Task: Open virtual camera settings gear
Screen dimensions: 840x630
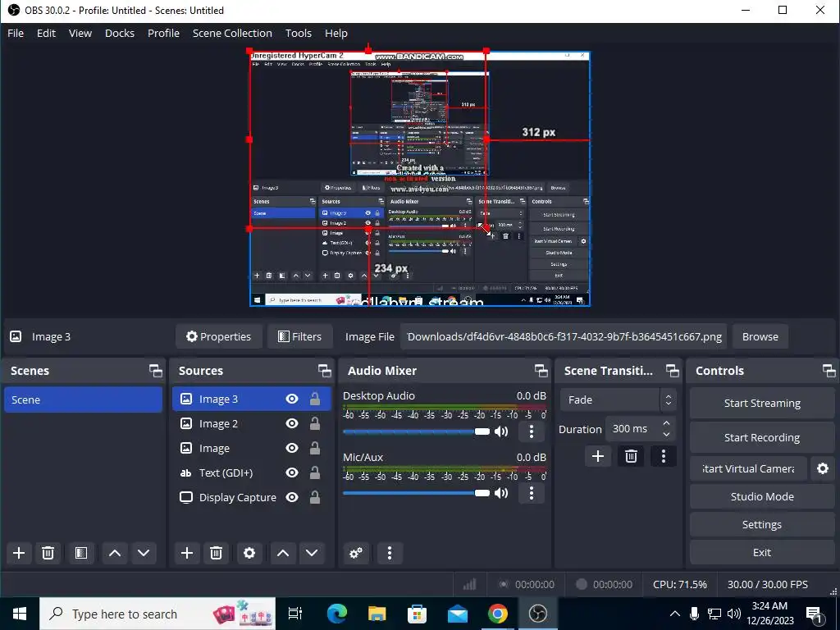Action: point(823,468)
